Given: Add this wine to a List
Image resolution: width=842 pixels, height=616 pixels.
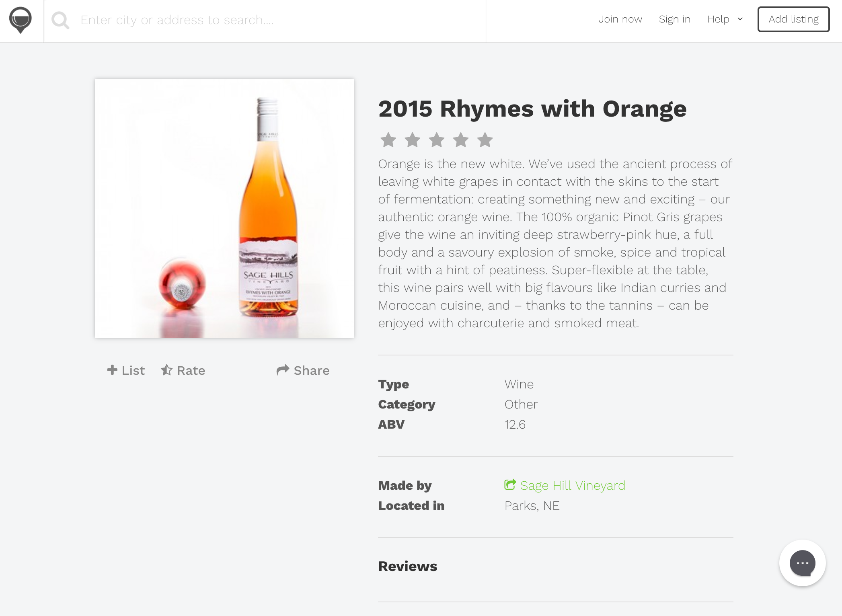Looking at the screenshot, I should (126, 370).
